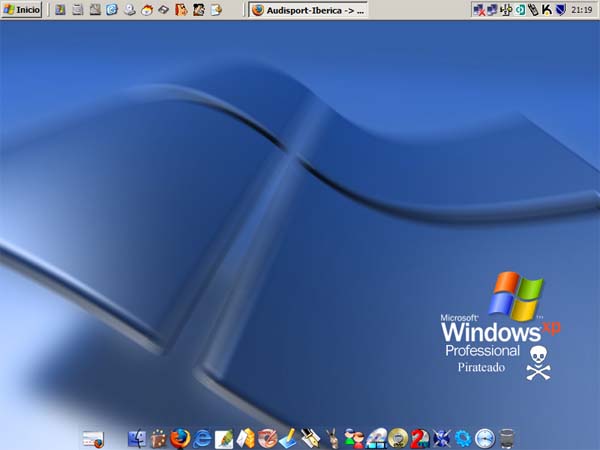
Task: Open the two people messenger dock icon
Action: pyautogui.click(x=354, y=439)
